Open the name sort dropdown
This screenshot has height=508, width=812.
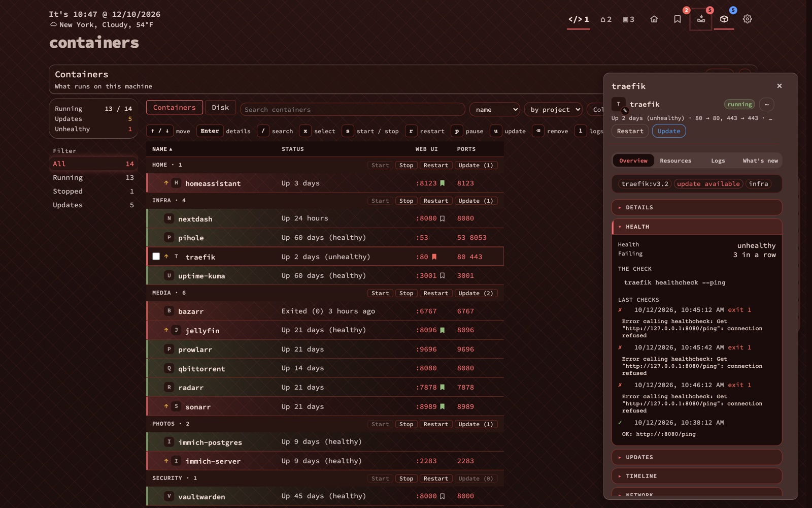[495, 110]
